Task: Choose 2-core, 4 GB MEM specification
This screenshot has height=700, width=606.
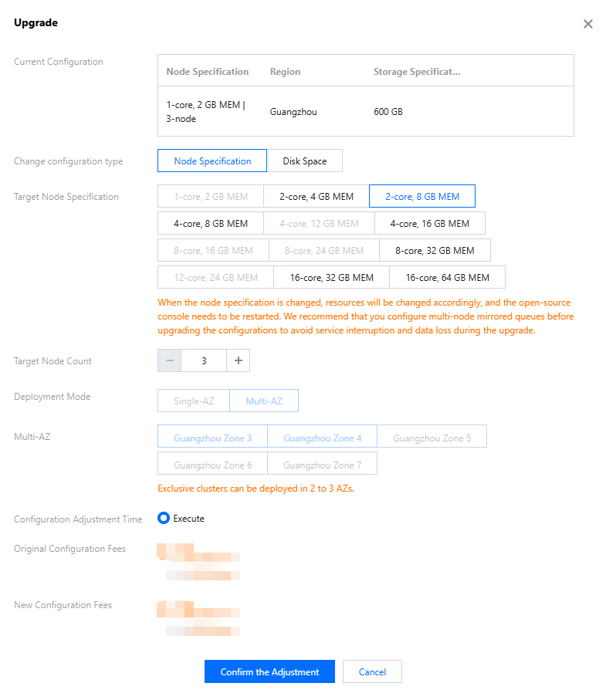Action: [x=317, y=197]
